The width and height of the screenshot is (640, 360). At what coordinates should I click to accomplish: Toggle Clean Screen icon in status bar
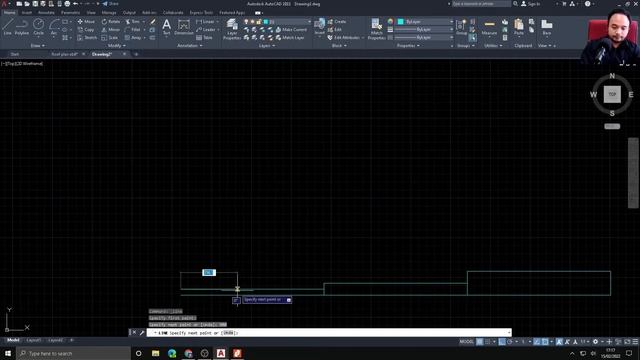coord(627,342)
